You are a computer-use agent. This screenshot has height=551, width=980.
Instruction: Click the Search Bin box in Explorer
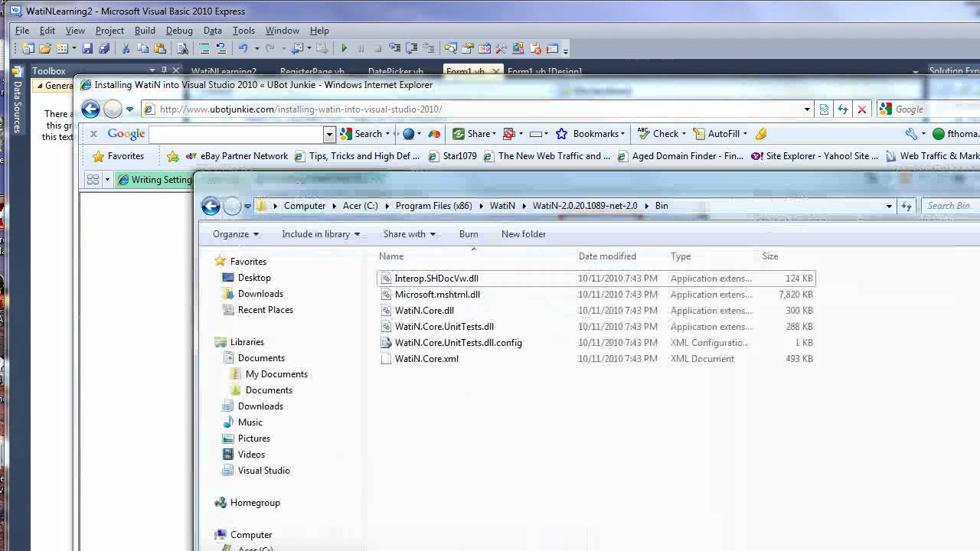[952, 206]
